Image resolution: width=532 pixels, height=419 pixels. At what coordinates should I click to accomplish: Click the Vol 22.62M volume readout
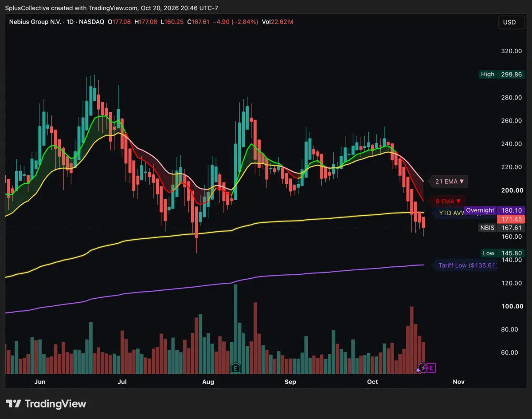point(278,22)
